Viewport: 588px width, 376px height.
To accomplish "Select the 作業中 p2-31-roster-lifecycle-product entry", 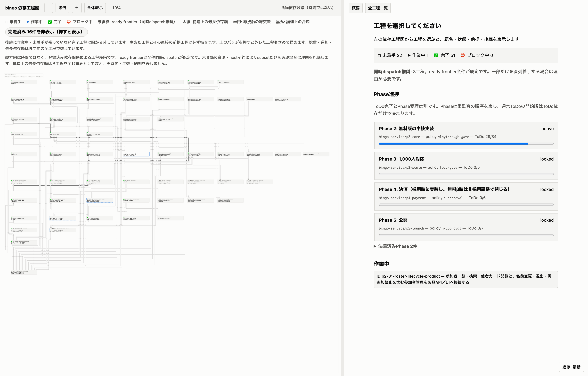I will click(466, 279).
